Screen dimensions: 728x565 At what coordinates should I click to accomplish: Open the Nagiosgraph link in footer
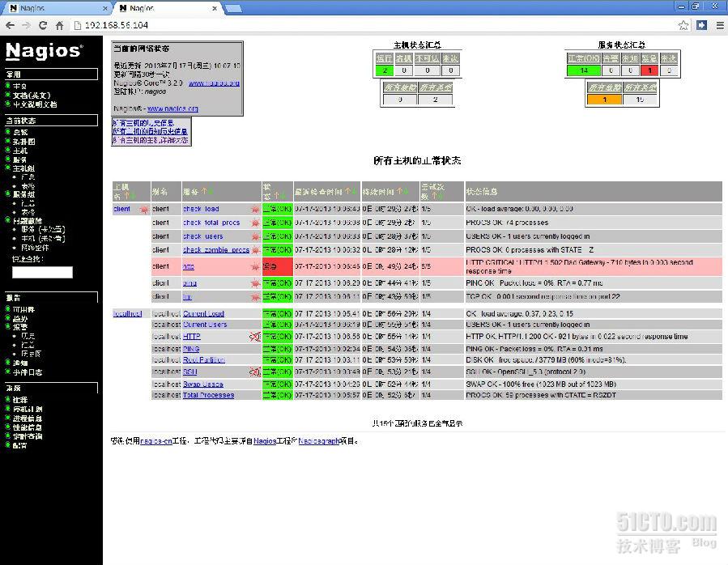(x=319, y=441)
